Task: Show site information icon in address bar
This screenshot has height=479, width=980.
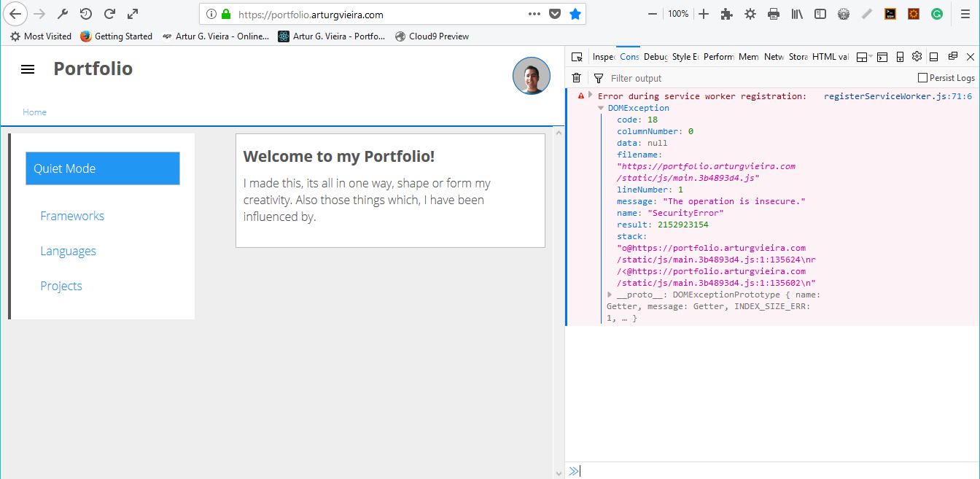Action: point(211,14)
